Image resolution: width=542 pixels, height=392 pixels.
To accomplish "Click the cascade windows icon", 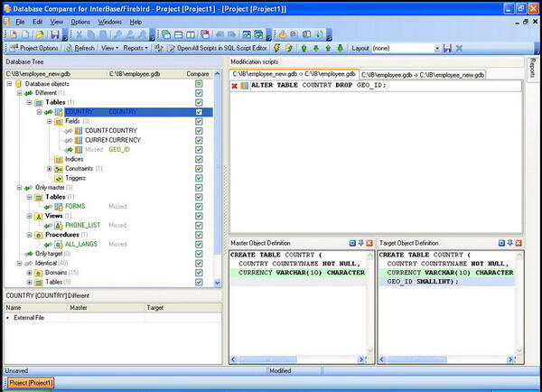I will coord(166,34).
